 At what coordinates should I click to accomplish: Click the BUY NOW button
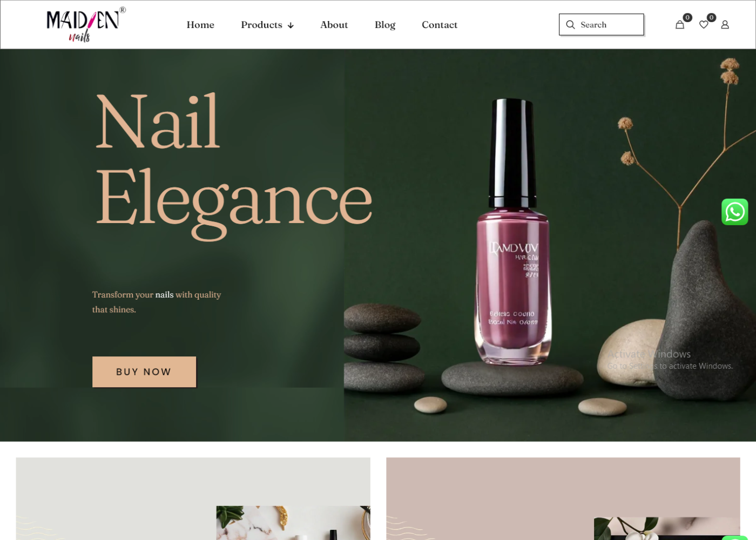(x=144, y=372)
